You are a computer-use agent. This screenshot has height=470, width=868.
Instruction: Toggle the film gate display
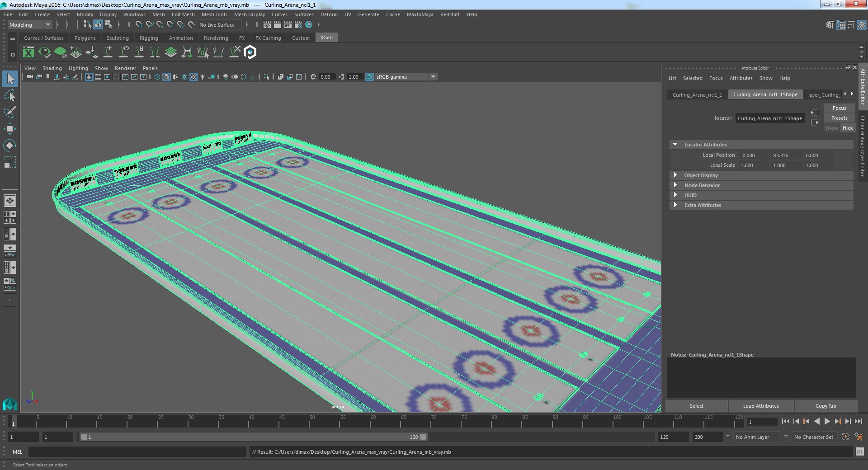tap(98, 77)
